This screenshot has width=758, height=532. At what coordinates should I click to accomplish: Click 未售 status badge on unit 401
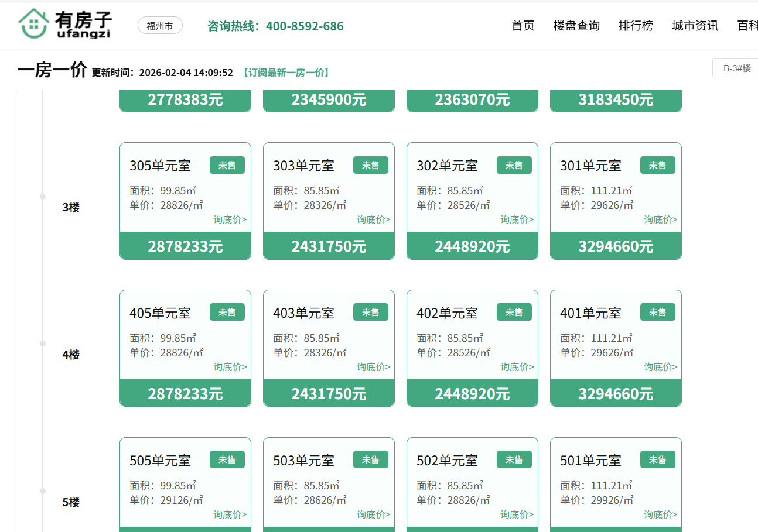pos(657,313)
